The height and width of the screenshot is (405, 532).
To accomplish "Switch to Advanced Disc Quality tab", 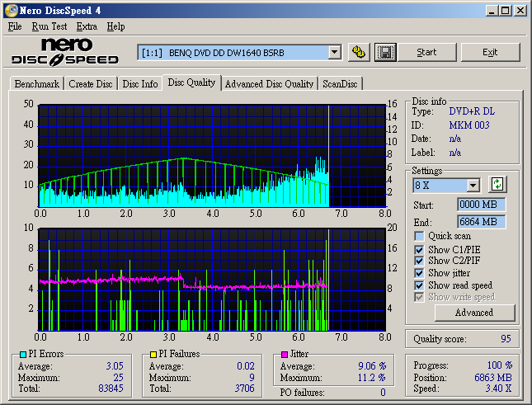I will [269, 84].
